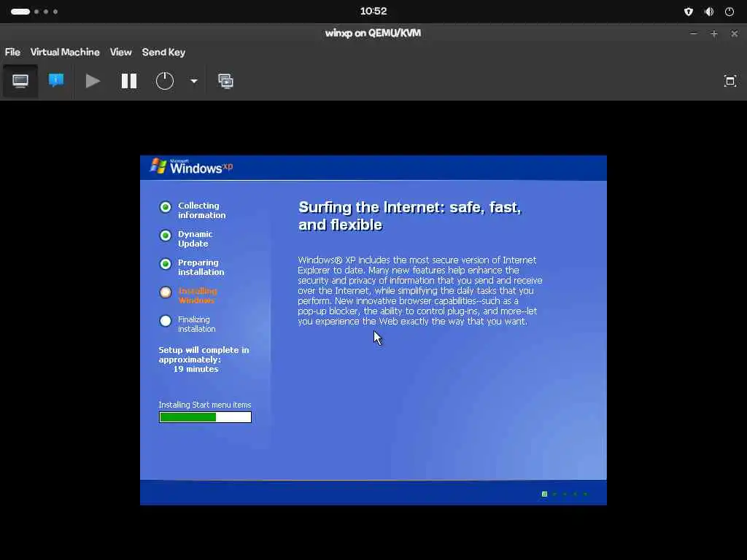The height and width of the screenshot is (560, 747).
Task: Click the security shield tray icon
Action: tap(689, 12)
